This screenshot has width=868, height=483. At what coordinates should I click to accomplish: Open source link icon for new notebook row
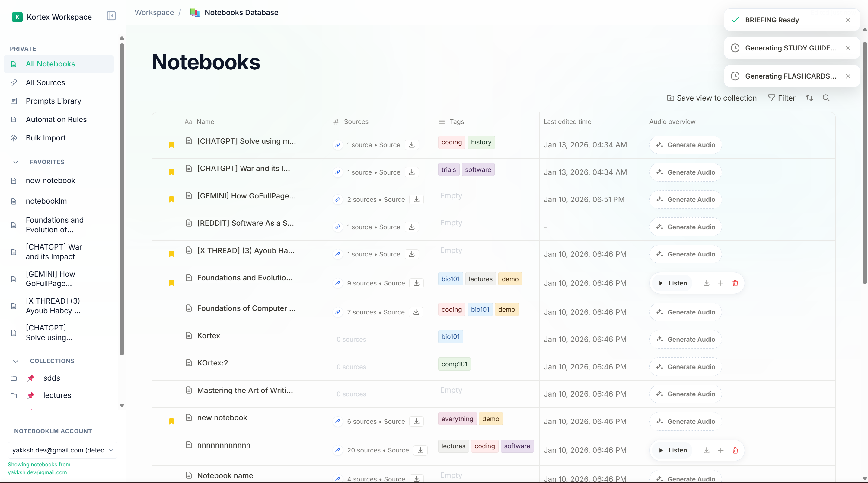point(338,421)
